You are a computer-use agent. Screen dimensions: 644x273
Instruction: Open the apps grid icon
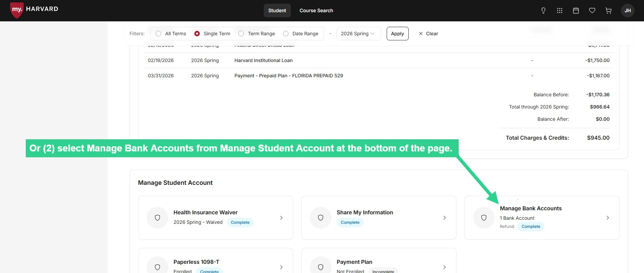560,11
